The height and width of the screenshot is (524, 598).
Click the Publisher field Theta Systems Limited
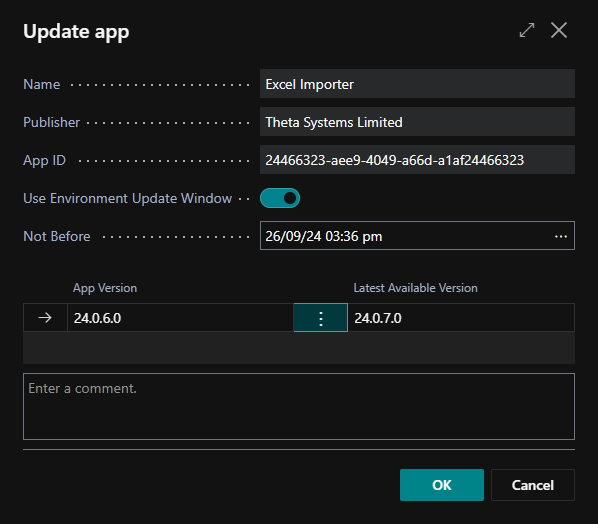coord(417,122)
